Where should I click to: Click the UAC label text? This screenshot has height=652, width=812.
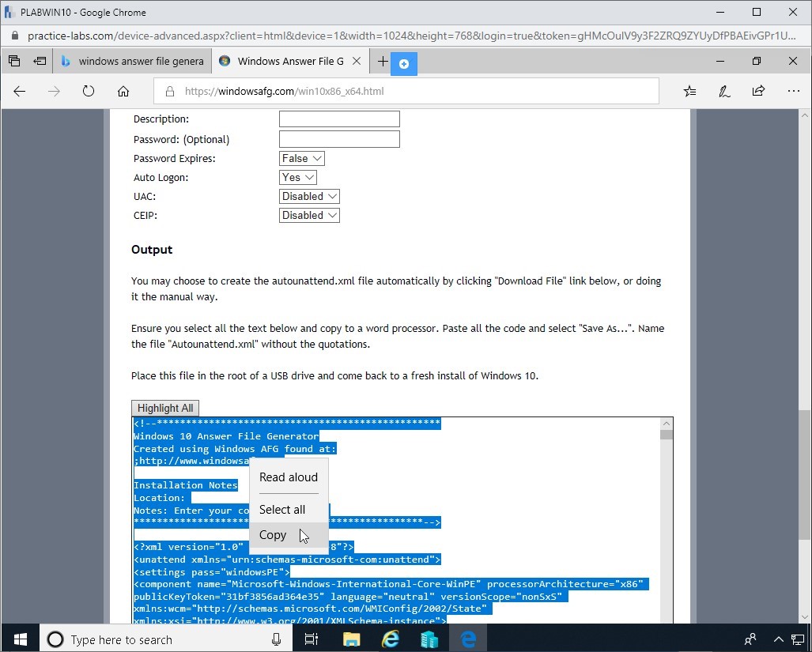click(x=145, y=197)
